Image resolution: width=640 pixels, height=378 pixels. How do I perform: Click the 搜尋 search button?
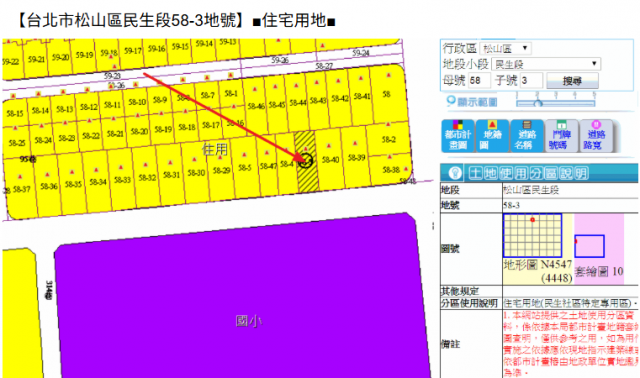pyautogui.click(x=572, y=81)
